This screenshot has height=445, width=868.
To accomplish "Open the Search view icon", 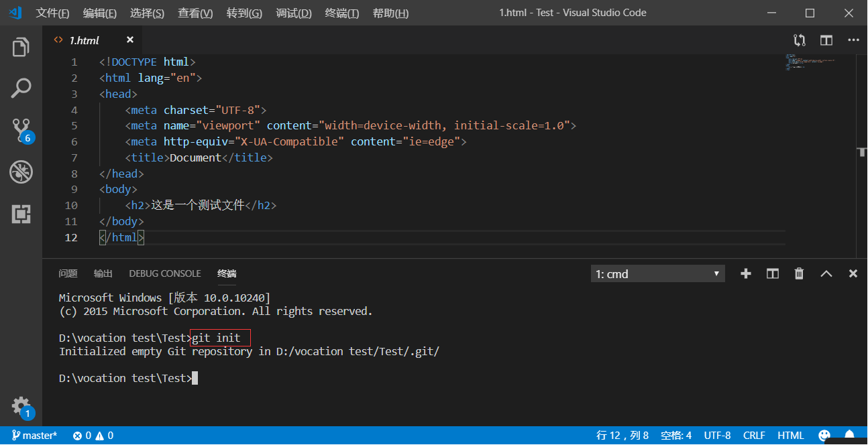I will point(21,88).
